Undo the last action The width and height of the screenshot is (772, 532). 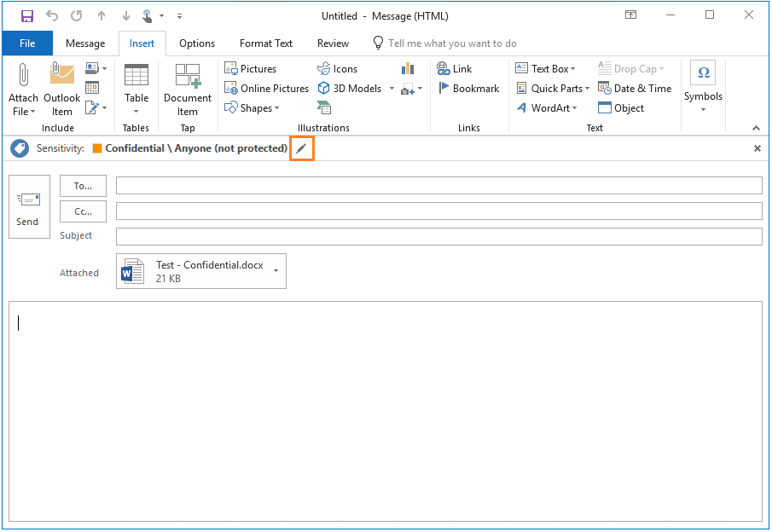[52, 15]
